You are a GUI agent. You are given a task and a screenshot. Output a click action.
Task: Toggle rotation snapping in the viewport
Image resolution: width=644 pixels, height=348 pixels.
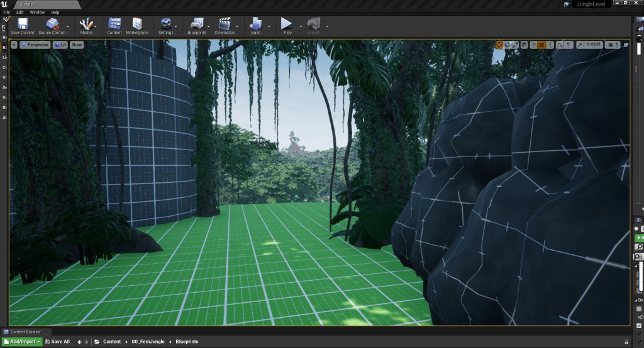(559, 45)
